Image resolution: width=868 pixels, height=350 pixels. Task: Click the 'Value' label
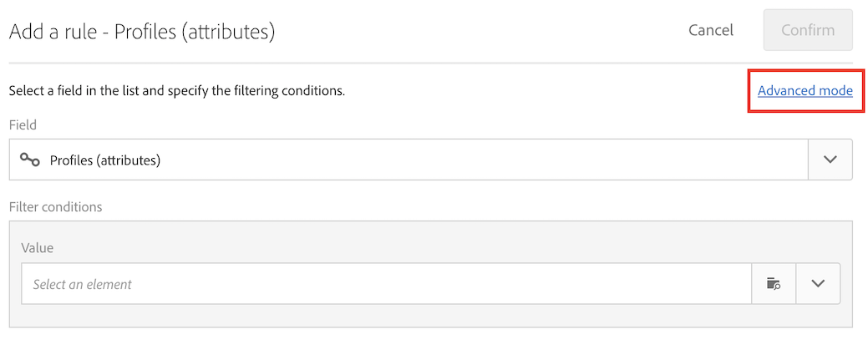click(x=38, y=248)
